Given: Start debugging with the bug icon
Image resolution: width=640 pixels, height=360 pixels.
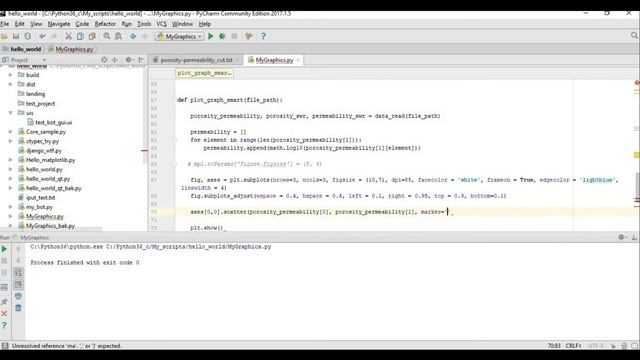Looking at the screenshot, I should 222,36.
